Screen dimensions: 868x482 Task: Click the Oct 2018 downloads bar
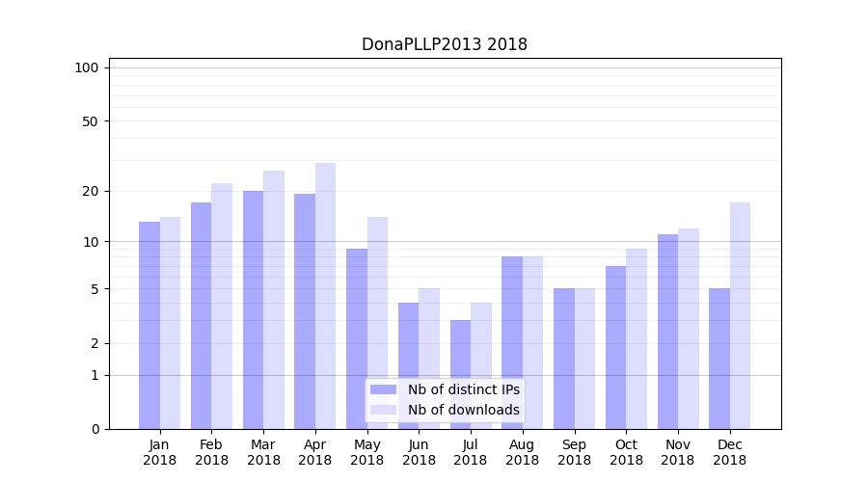(x=637, y=338)
